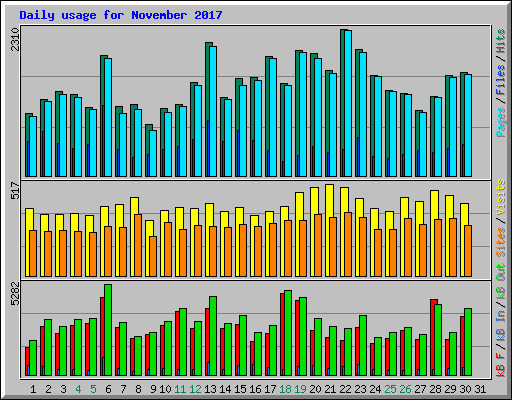Click day label "16" on the x-axis

(255, 389)
